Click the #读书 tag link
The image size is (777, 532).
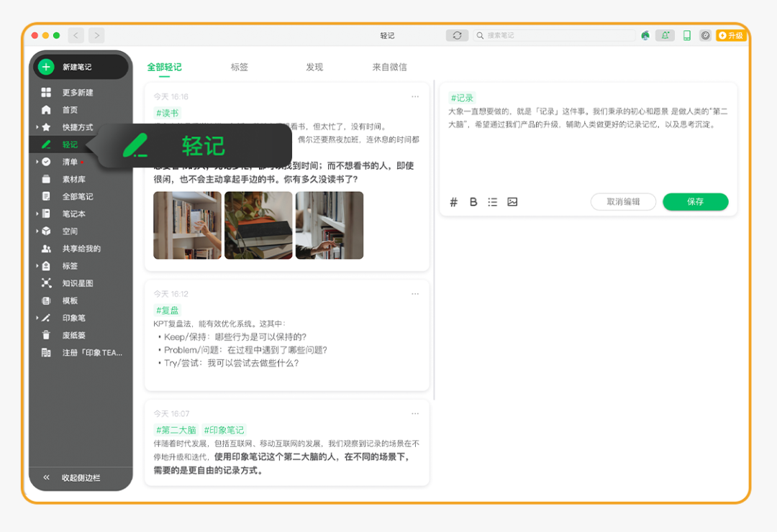tap(167, 113)
